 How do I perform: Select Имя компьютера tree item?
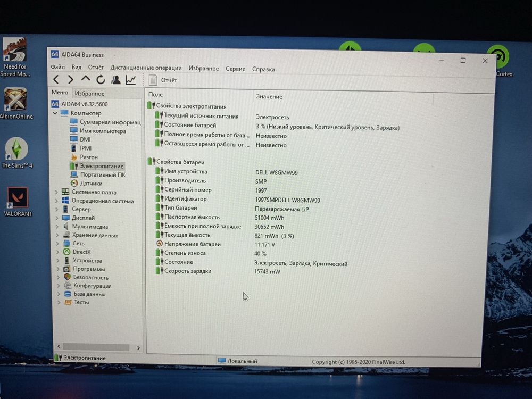click(x=98, y=131)
